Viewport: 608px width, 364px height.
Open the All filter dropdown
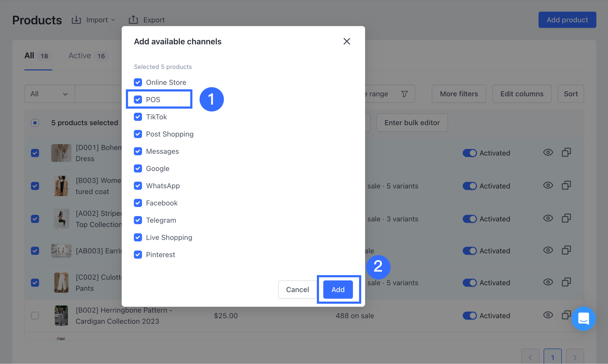point(49,94)
